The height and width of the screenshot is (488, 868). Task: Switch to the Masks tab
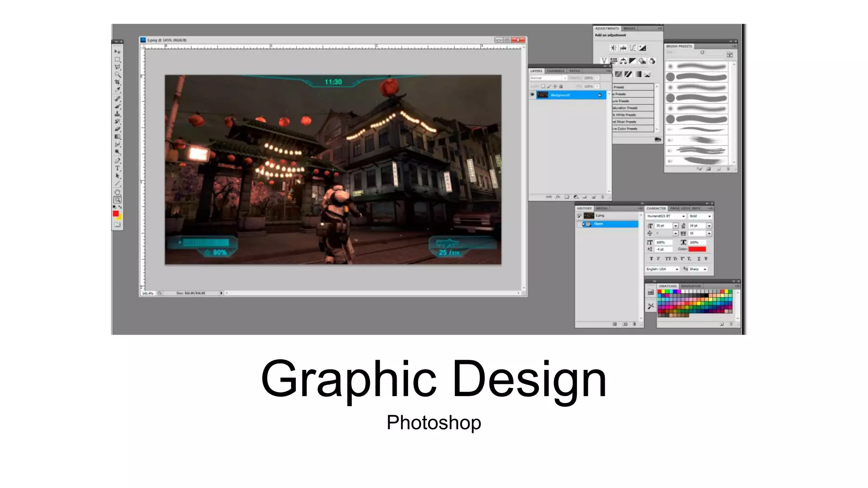point(629,28)
